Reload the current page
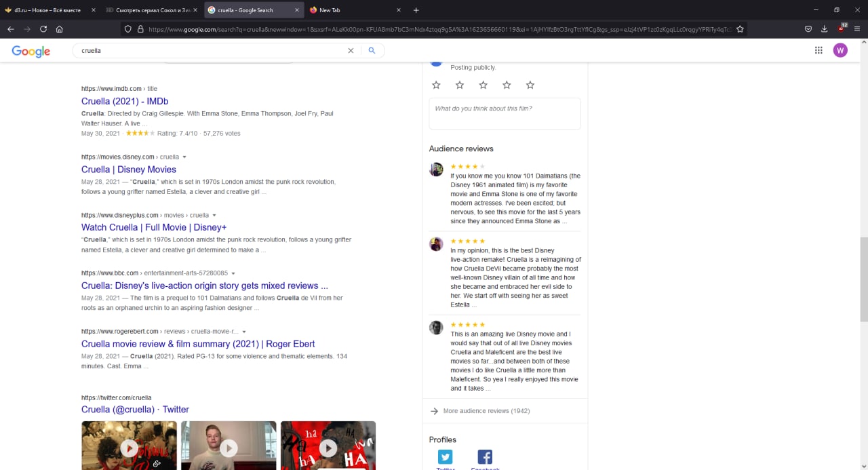The width and height of the screenshot is (868, 470). (43, 29)
